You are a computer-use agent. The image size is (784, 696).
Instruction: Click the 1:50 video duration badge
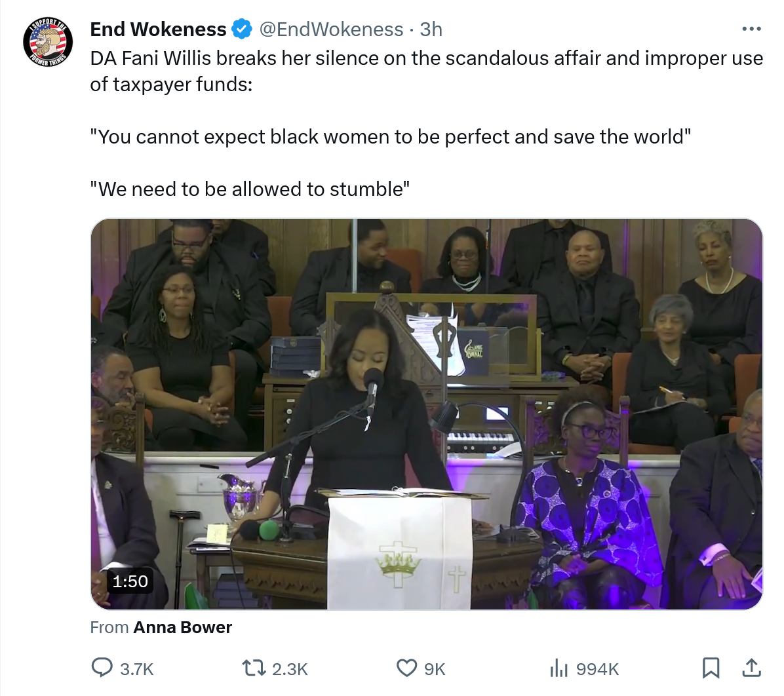[x=130, y=581]
